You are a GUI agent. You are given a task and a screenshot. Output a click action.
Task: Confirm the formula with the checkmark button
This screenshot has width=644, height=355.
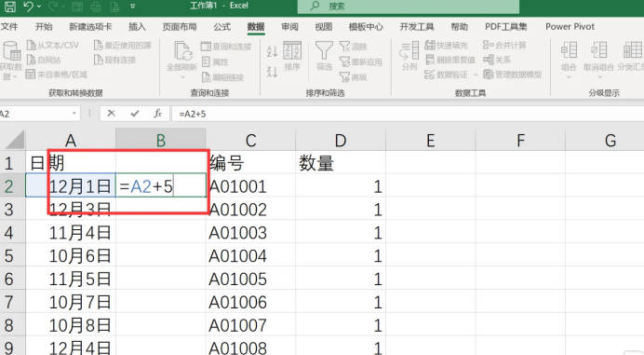click(x=134, y=114)
